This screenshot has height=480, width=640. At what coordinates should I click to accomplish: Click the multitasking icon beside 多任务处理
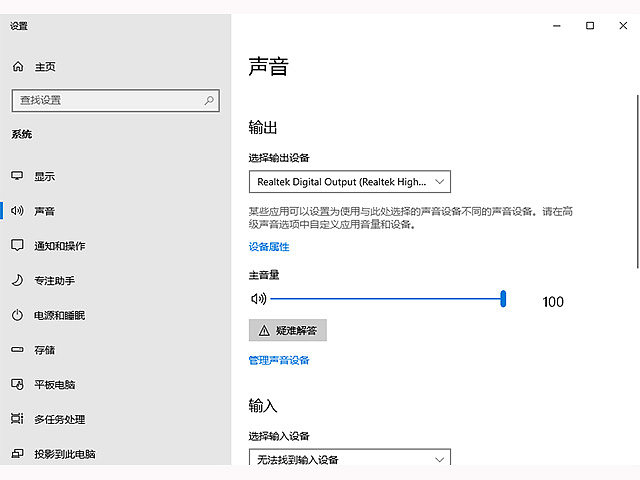pos(17,419)
